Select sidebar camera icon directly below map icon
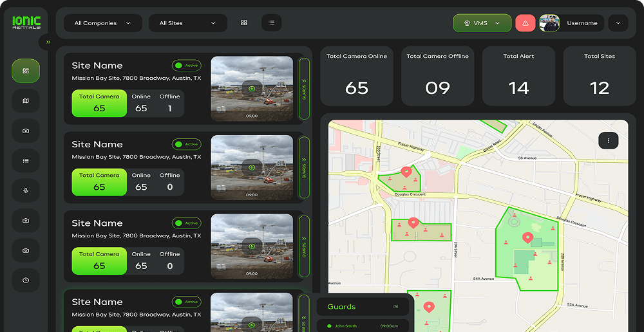The height and width of the screenshot is (332, 644). [26, 131]
